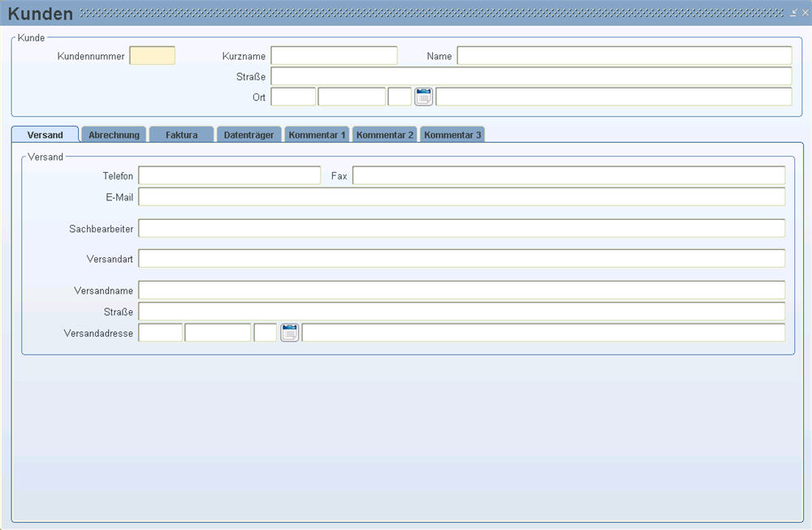This screenshot has height=530, width=812.
Task: Open the Abrechnung tab
Action: [114, 135]
